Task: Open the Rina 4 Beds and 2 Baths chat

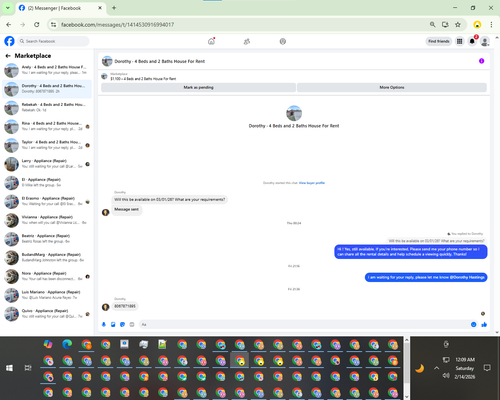Action: (x=47, y=126)
